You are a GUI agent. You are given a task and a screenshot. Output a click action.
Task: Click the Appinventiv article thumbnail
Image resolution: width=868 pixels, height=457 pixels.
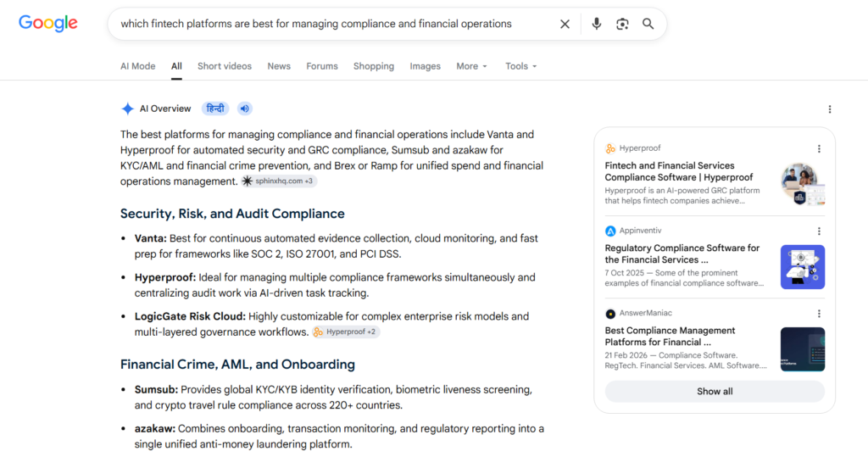pos(803,267)
